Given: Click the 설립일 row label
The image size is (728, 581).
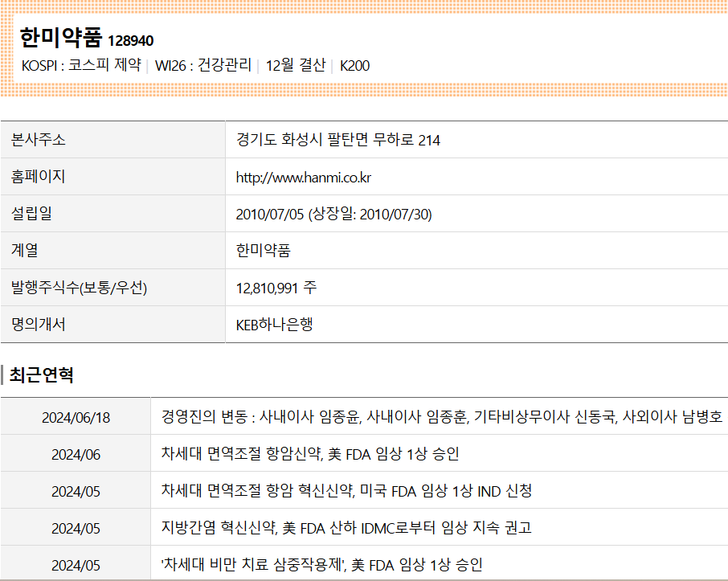Looking at the screenshot, I should [31, 213].
